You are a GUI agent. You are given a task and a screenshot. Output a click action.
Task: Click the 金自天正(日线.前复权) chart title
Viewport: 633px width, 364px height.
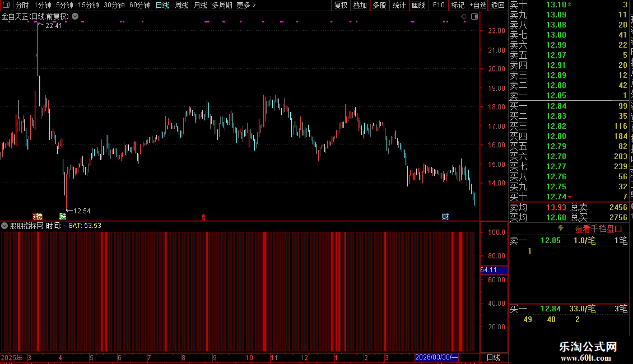point(35,17)
